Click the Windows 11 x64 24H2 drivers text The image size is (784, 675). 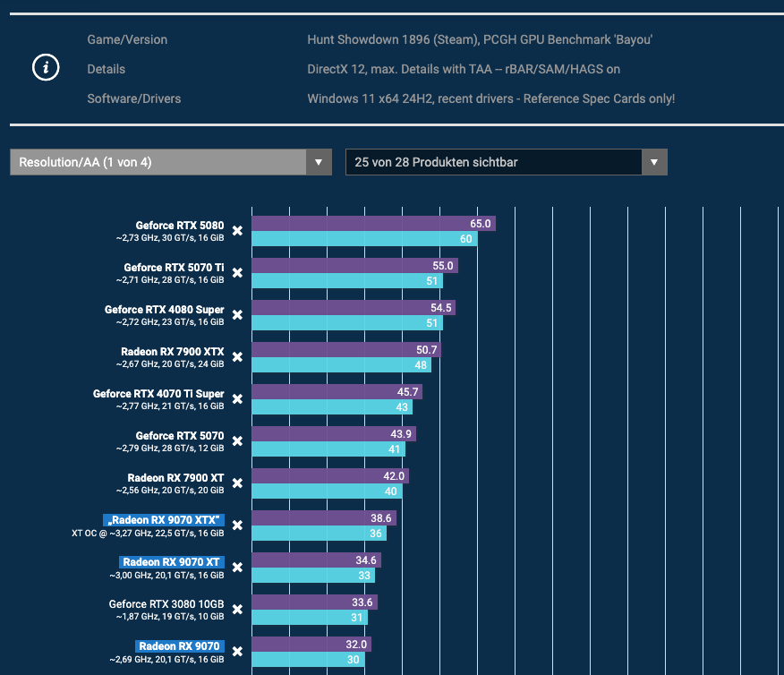point(491,98)
